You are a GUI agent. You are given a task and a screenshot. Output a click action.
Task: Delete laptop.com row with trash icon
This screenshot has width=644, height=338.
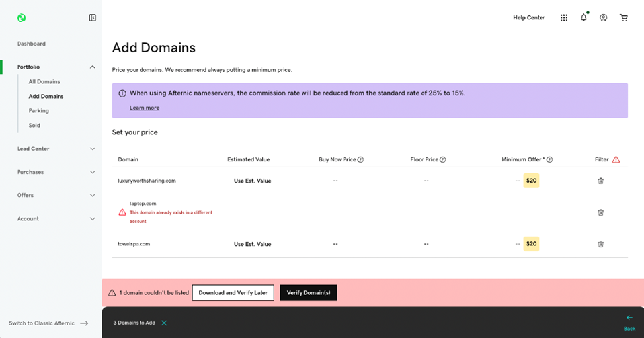click(601, 212)
